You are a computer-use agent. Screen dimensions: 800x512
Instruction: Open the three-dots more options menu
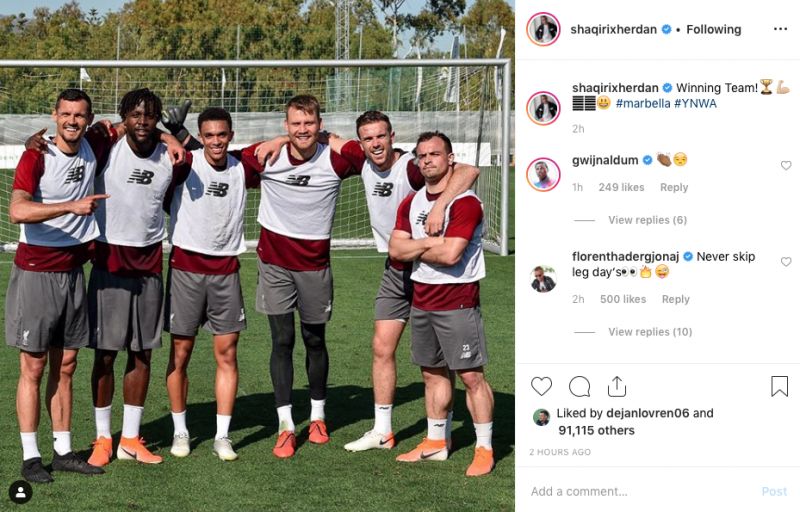780,29
